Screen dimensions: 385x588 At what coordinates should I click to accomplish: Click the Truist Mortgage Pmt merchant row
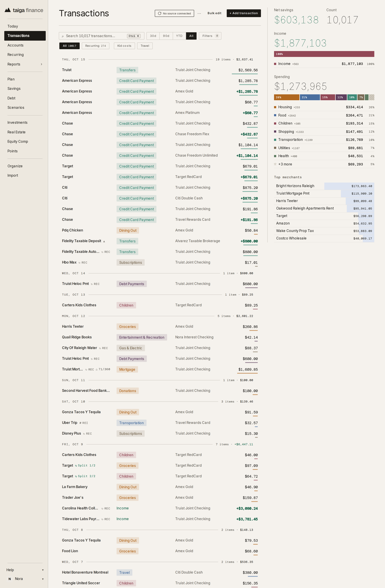click(324, 194)
